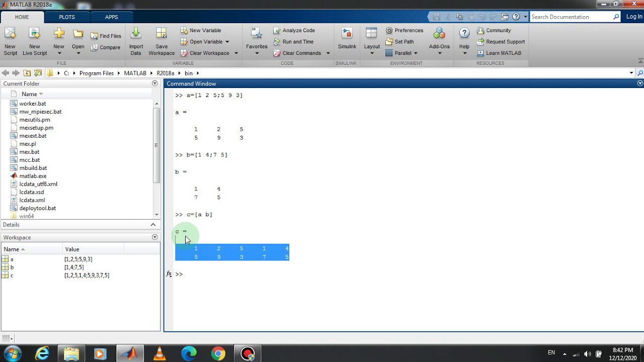
Task: Click Compare files
Action: click(106, 47)
